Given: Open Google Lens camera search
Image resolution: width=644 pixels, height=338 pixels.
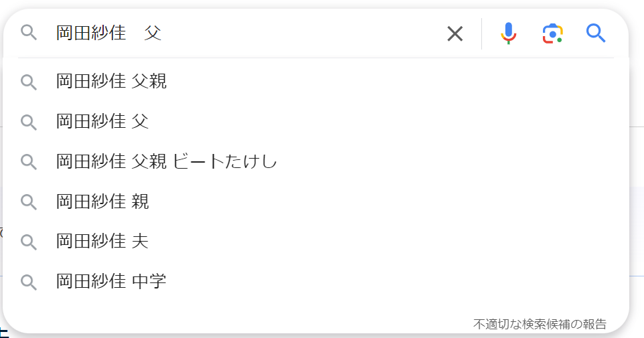Looking at the screenshot, I should 552,33.
